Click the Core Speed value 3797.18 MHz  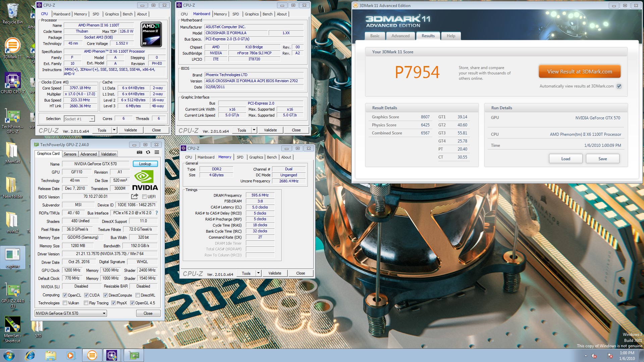(80, 88)
